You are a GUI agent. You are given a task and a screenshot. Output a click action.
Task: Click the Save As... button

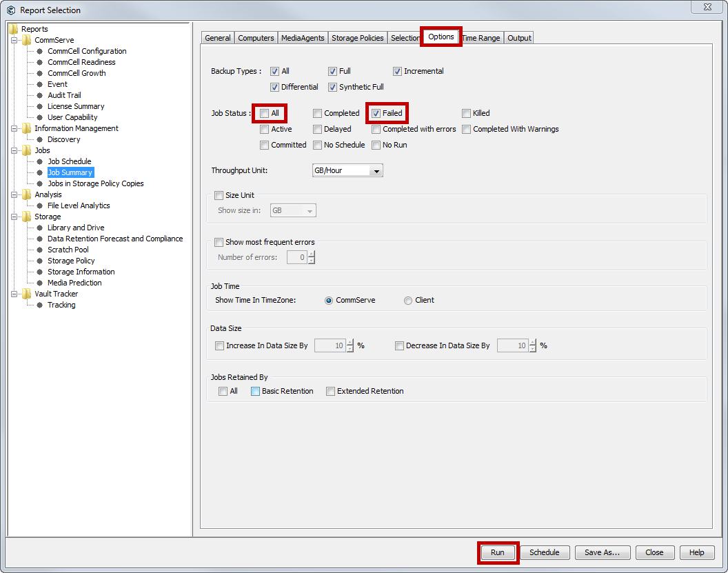point(602,552)
